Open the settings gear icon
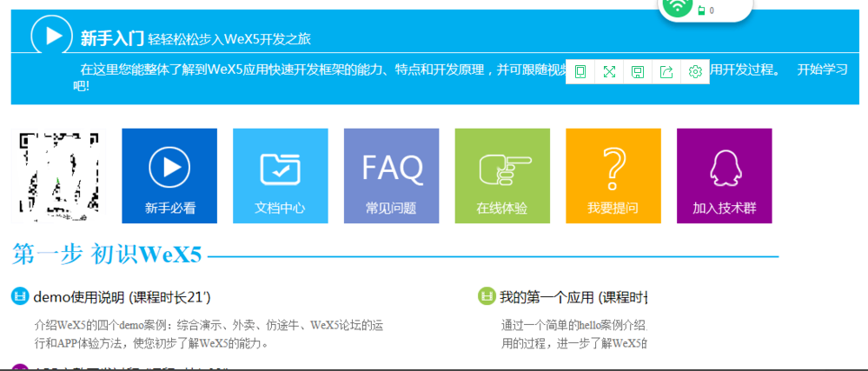 [x=695, y=71]
